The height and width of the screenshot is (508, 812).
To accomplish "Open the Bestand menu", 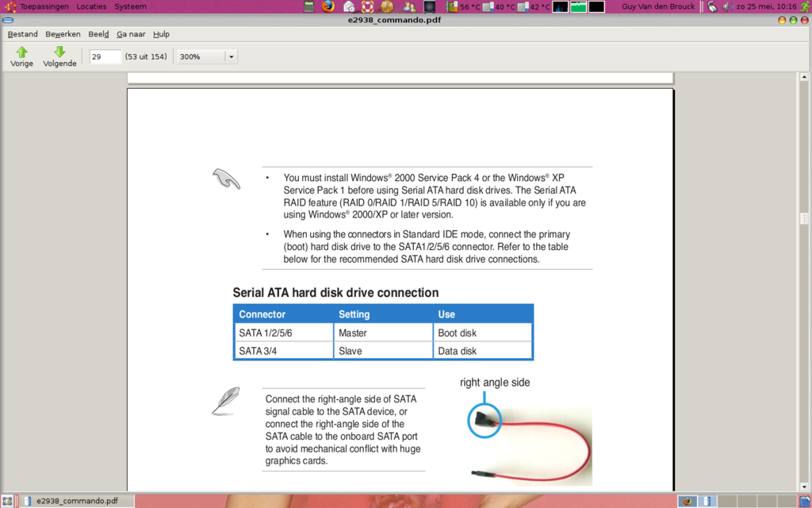I will 22,34.
